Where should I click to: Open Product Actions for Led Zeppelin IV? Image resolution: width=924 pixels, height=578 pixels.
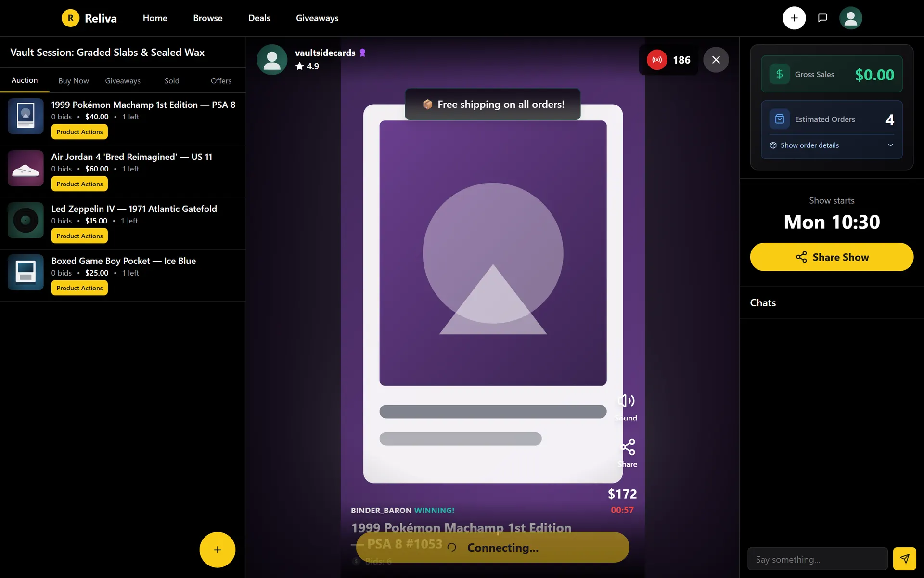79,236
